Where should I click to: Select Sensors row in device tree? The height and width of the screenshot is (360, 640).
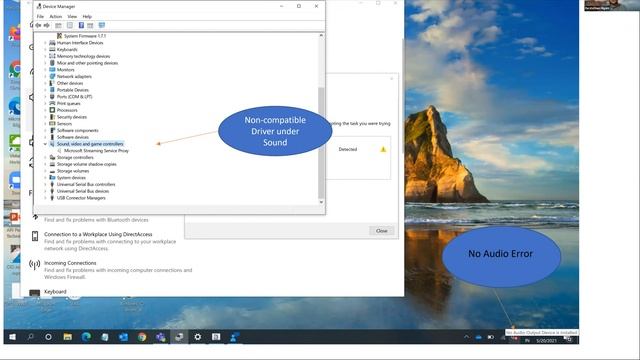[x=64, y=124]
